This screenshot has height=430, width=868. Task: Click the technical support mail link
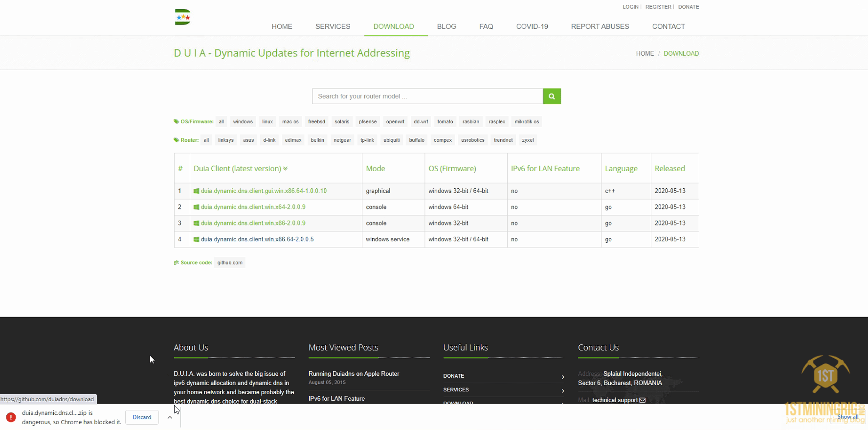tap(619, 400)
